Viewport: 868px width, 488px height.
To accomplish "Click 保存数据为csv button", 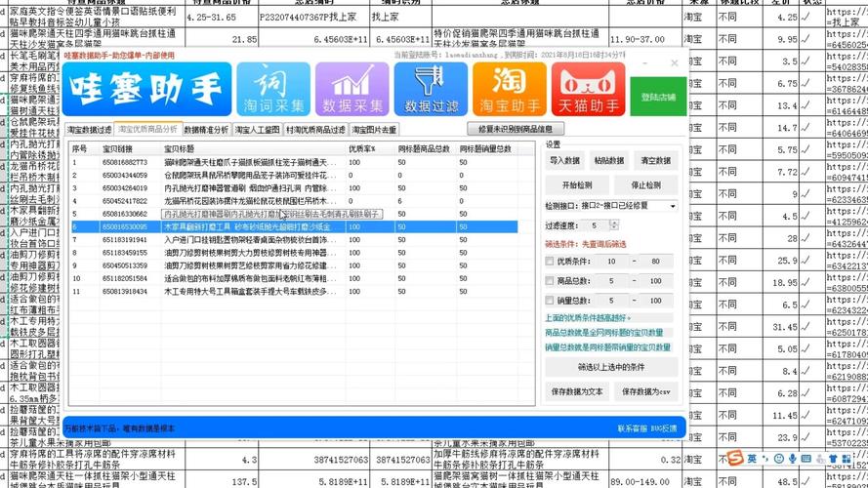I will click(x=646, y=391).
